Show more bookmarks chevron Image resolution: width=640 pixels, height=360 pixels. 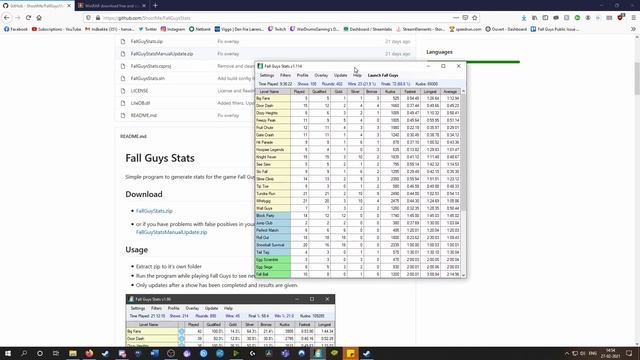[x=633, y=29]
